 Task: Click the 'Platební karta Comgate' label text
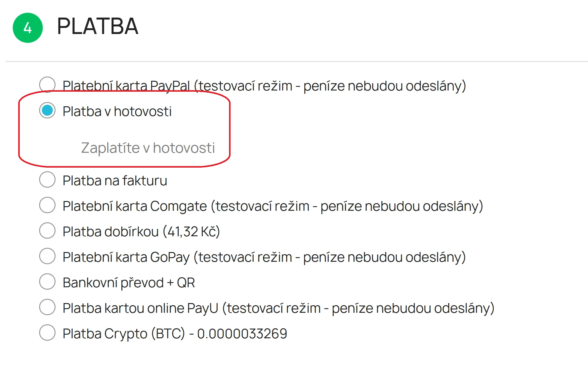coord(272,206)
